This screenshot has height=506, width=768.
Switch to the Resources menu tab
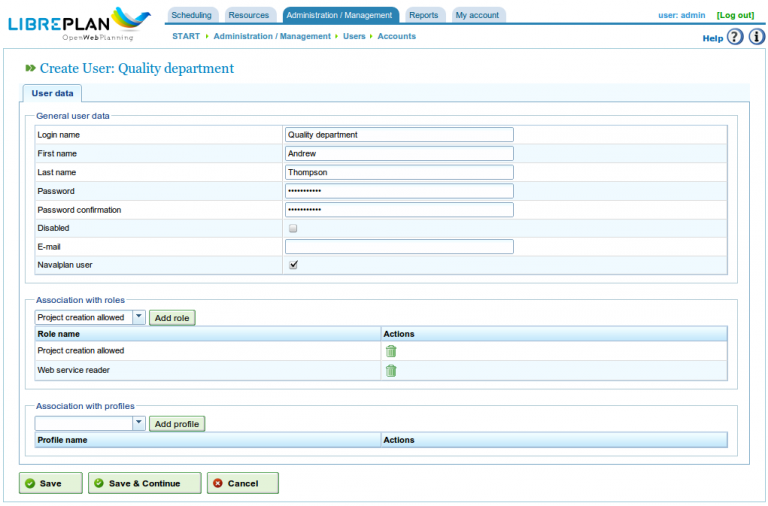pyautogui.click(x=249, y=15)
